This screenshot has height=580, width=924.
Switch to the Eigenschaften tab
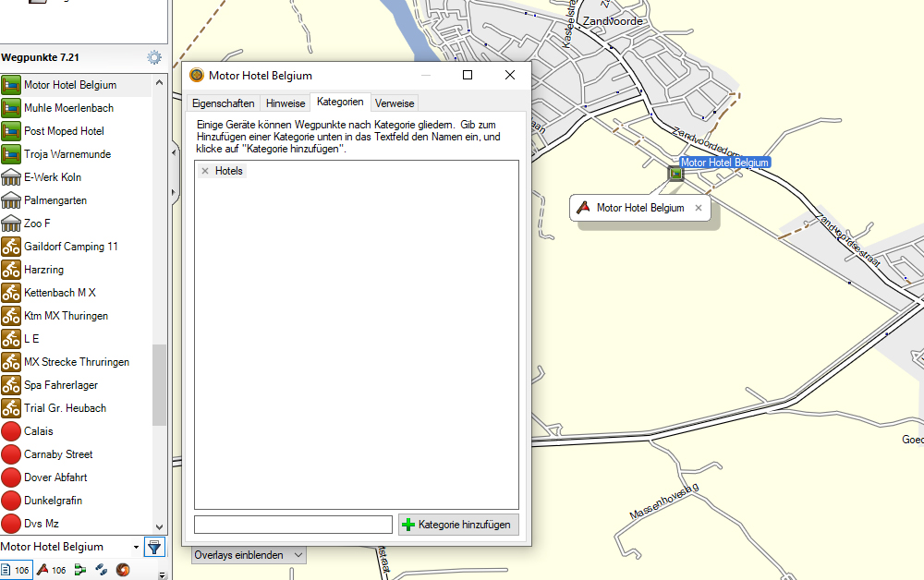223,103
